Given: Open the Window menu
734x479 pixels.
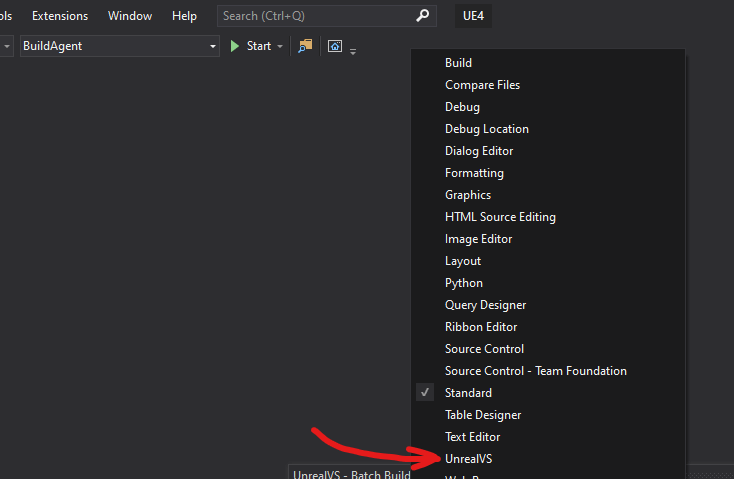Looking at the screenshot, I should [130, 16].
